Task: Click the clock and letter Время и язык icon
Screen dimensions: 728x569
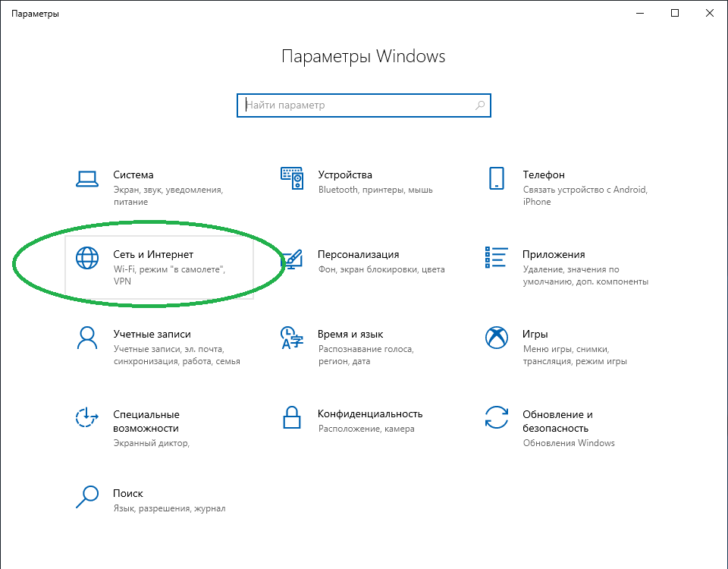Action: tap(292, 338)
